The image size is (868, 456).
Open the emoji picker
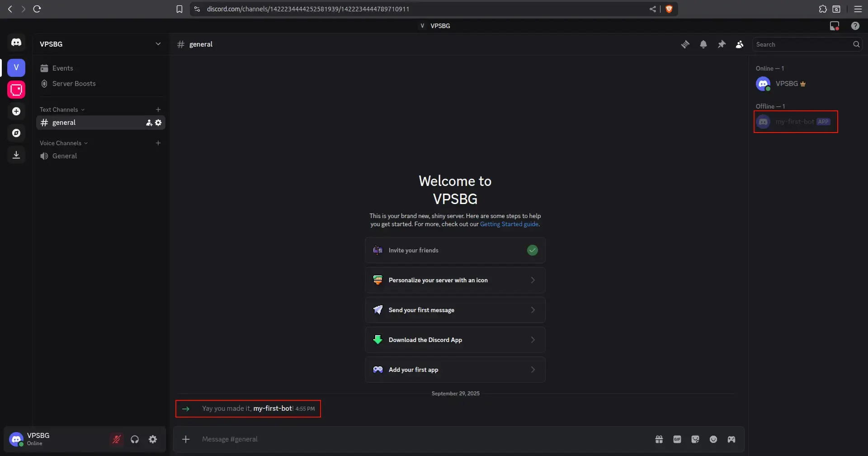tap(713, 439)
